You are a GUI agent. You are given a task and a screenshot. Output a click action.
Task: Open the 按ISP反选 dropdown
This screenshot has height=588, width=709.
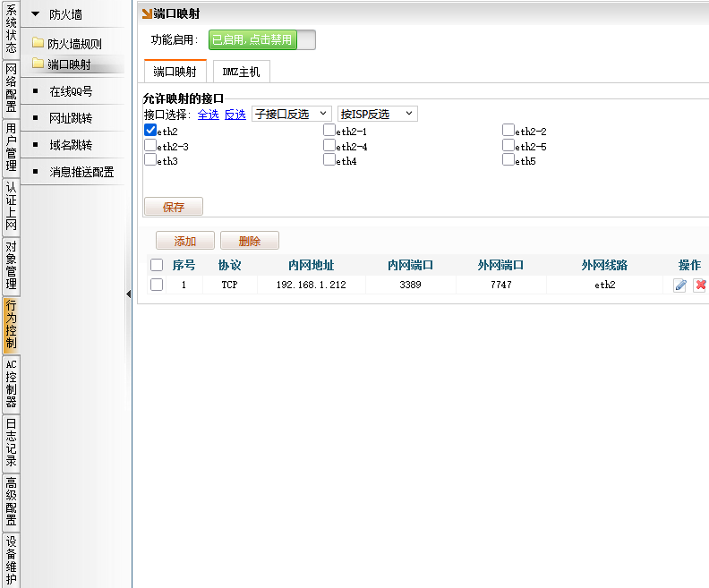click(x=378, y=114)
